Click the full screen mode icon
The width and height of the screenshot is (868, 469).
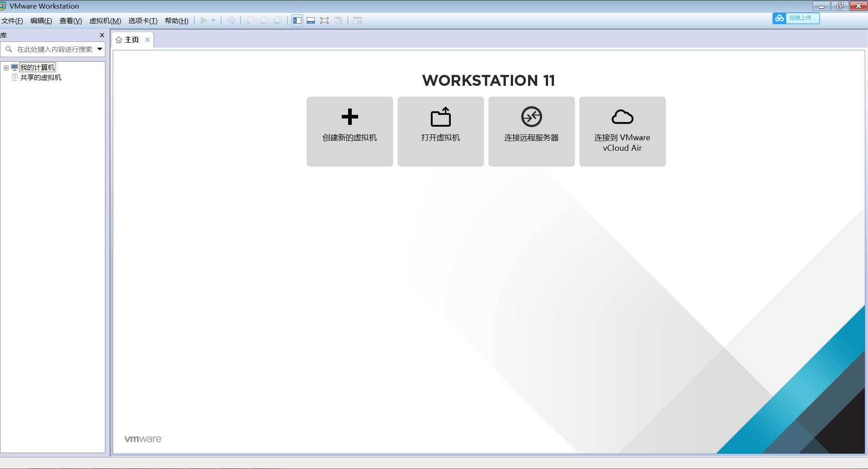pyautogui.click(x=324, y=20)
